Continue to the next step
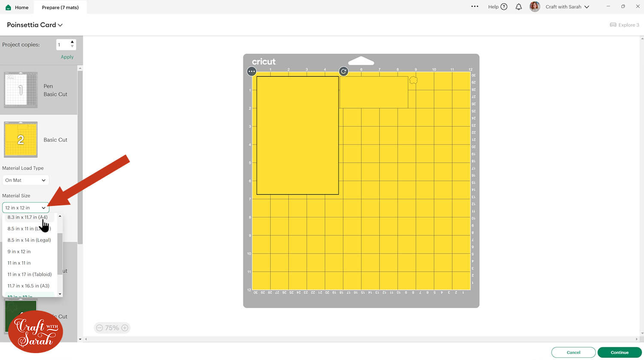This screenshot has height=360, width=644. click(x=620, y=352)
